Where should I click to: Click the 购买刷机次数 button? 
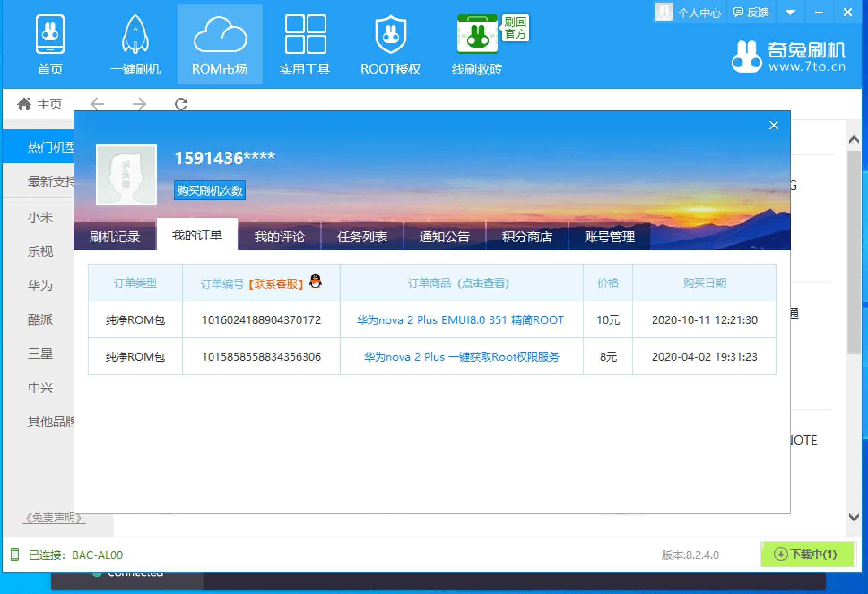(210, 191)
